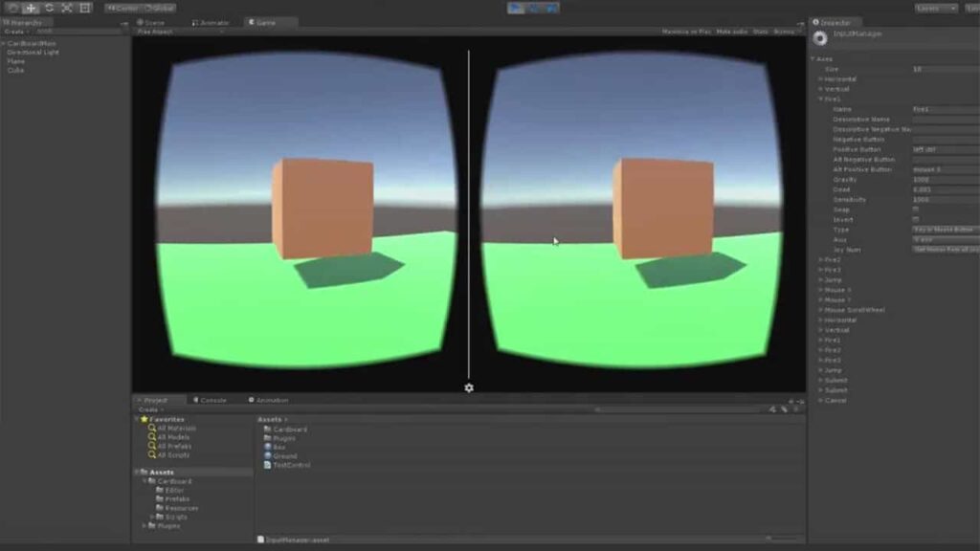Select Prefabs folder in project tree
This screenshot has height=551, width=980.
tap(172, 499)
